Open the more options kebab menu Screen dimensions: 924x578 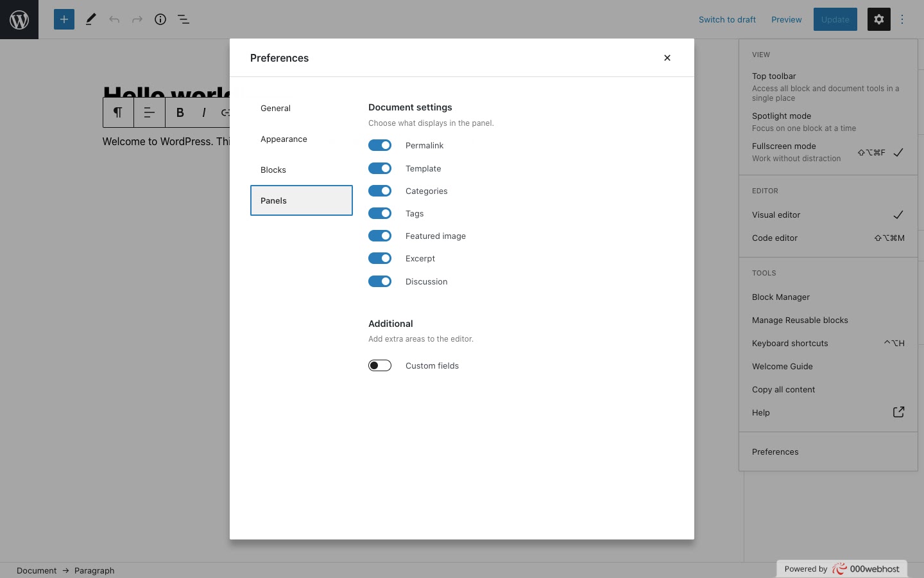coord(903,19)
